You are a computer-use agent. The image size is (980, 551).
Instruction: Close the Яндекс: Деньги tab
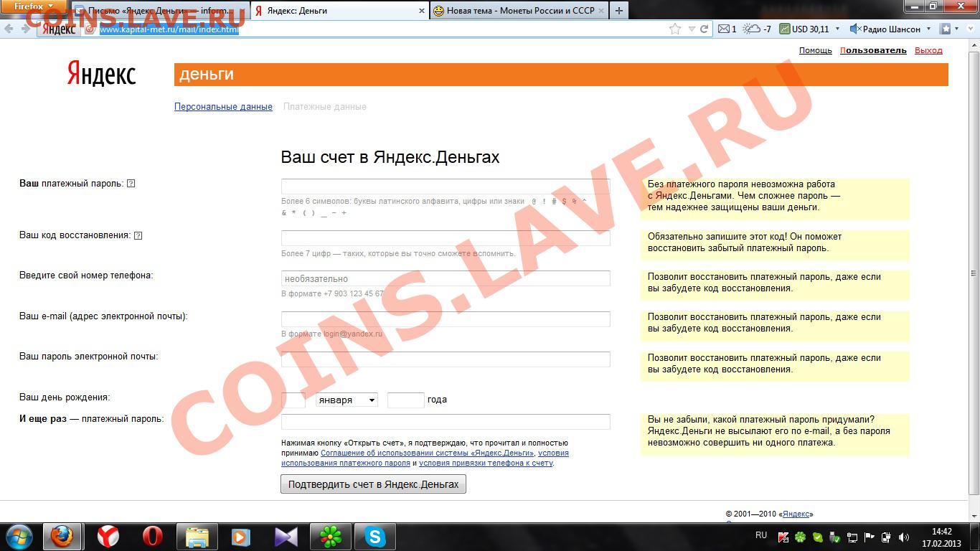pyautogui.click(x=420, y=11)
